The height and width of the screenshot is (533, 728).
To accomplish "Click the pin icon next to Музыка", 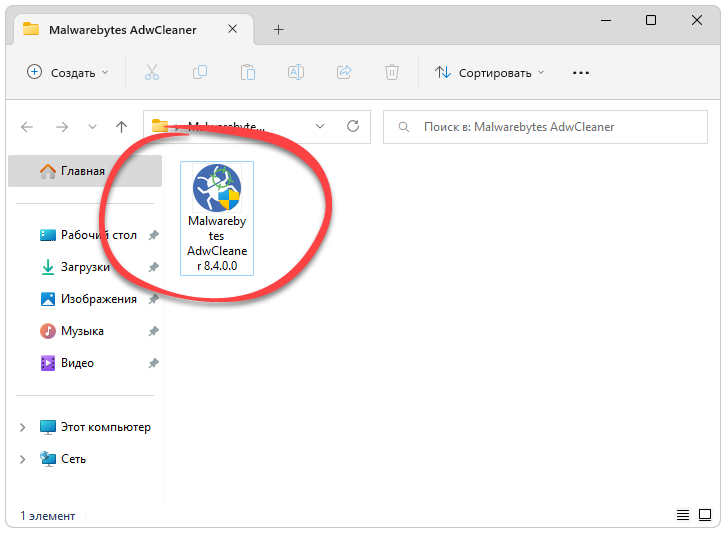I will [x=154, y=332].
